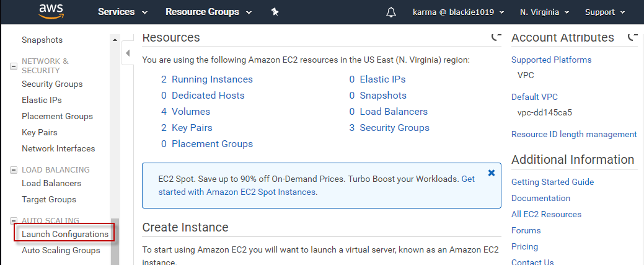Refresh the Account Attributes panel
Image resolution: width=644 pixels, height=265 pixels.
coord(633,38)
